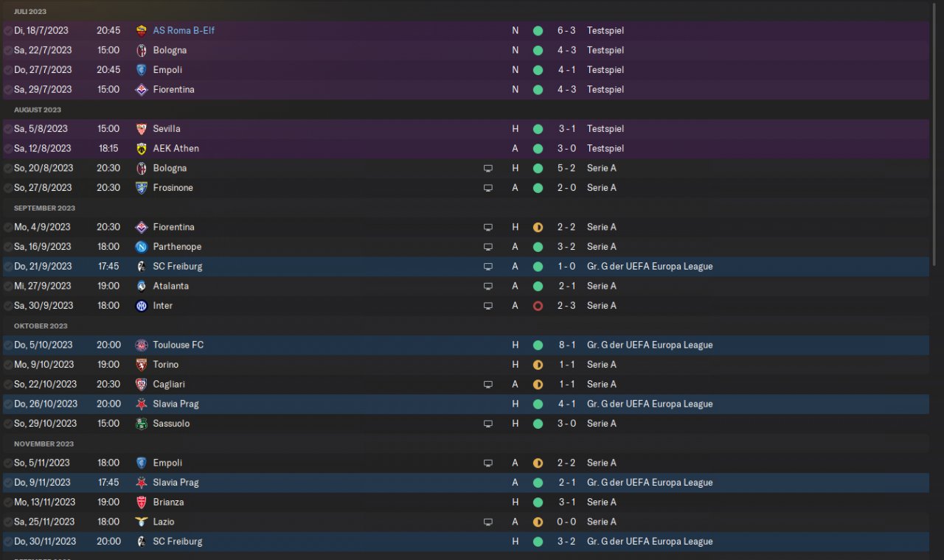Click the Parthenope club crest
The image size is (944, 560).
coord(142,247)
